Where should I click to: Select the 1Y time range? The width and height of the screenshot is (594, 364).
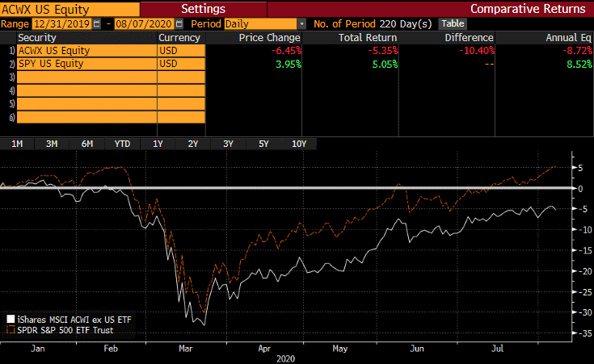tap(158, 144)
